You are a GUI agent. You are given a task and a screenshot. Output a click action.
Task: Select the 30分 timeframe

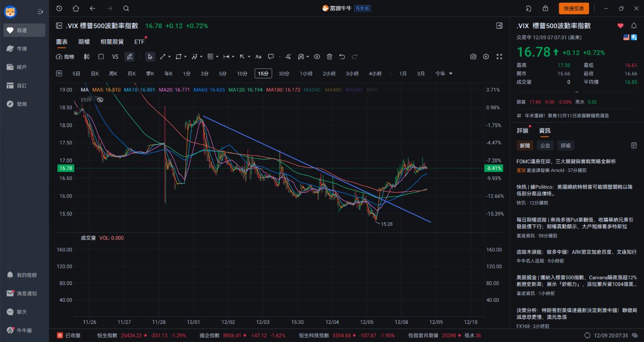tap(284, 73)
